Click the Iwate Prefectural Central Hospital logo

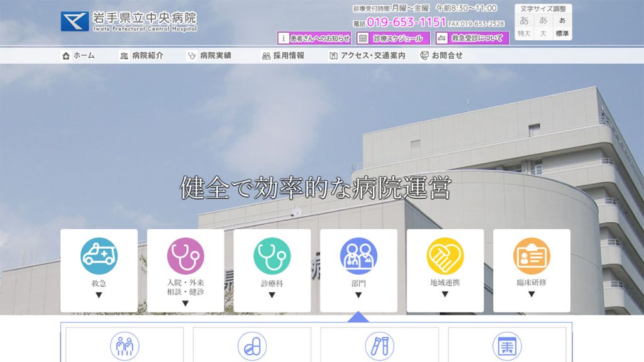pyautogui.click(x=129, y=21)
